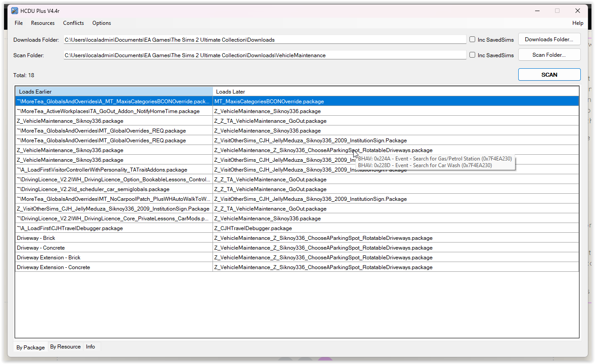Select the By Package tab
The width and height of the screenshot is (595, 364).
(x=30, y=348)
